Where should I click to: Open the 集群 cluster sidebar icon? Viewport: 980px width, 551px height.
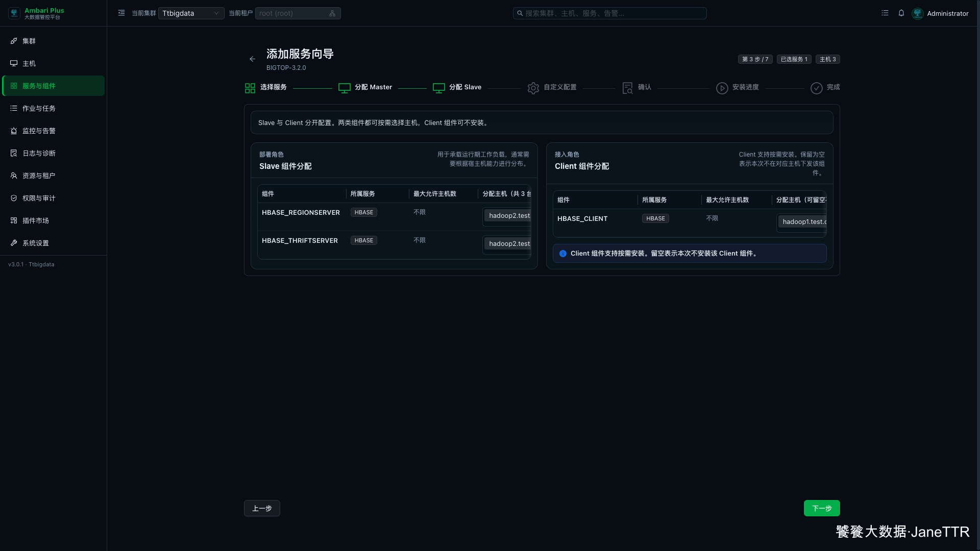[14, 41]
